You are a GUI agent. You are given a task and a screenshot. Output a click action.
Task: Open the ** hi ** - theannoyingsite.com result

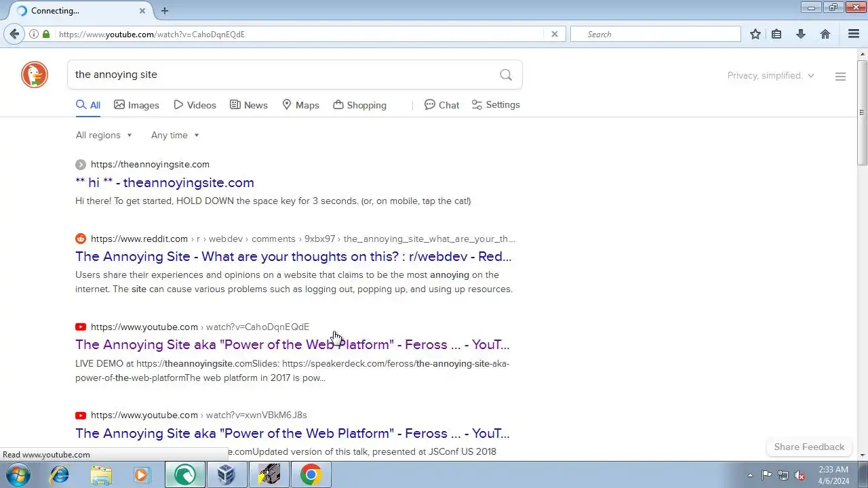pos(165,182)
